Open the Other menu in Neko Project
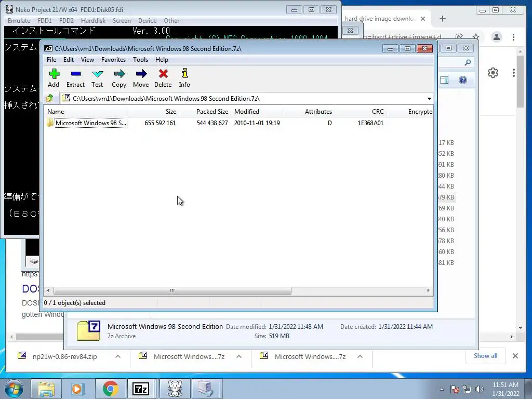The image size is (532, 399). point(171,21)
